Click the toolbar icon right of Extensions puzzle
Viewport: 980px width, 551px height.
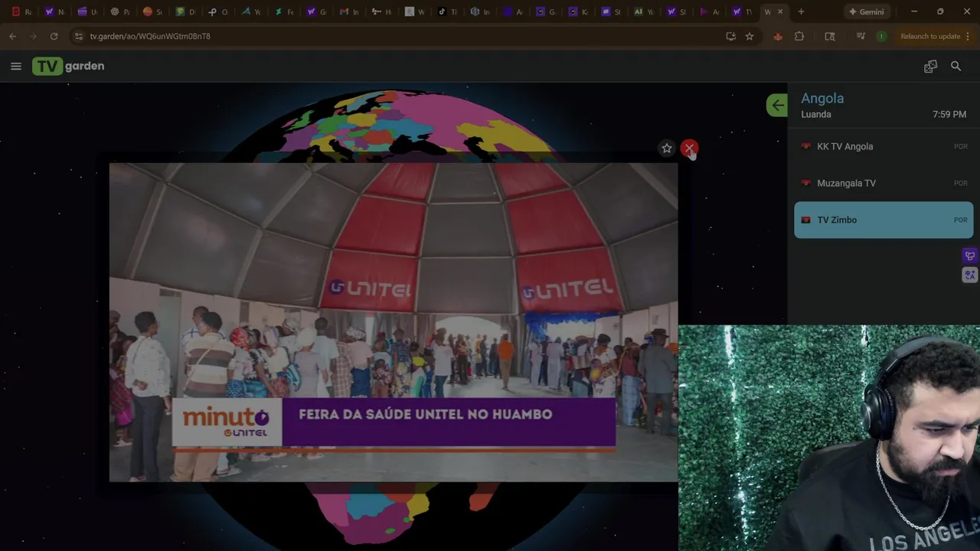(x=830, y=36)
